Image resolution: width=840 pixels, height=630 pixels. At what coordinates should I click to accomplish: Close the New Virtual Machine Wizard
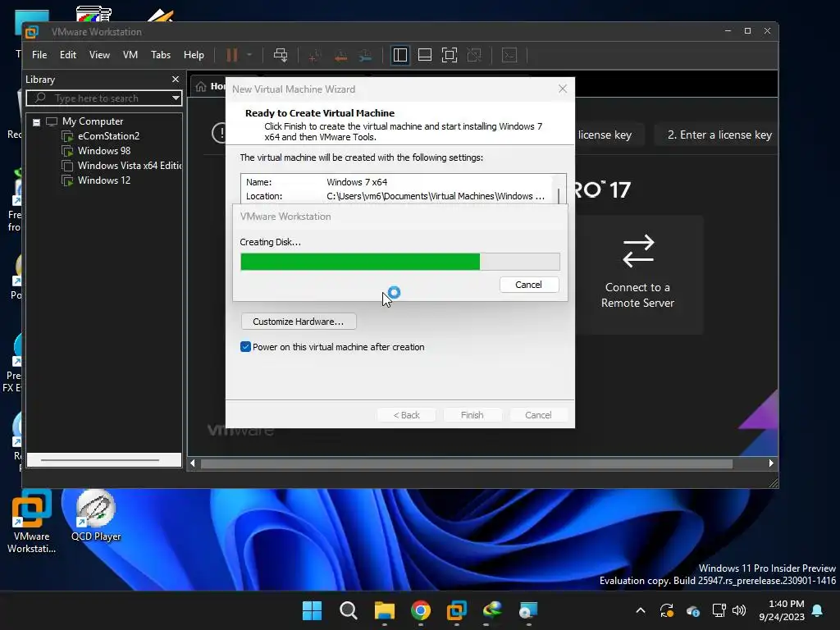point(563,89)
